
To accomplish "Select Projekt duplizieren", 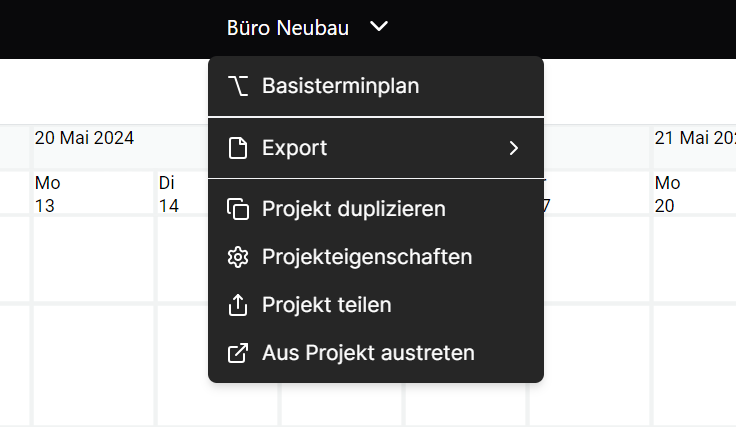I will [x=376, y=209].
